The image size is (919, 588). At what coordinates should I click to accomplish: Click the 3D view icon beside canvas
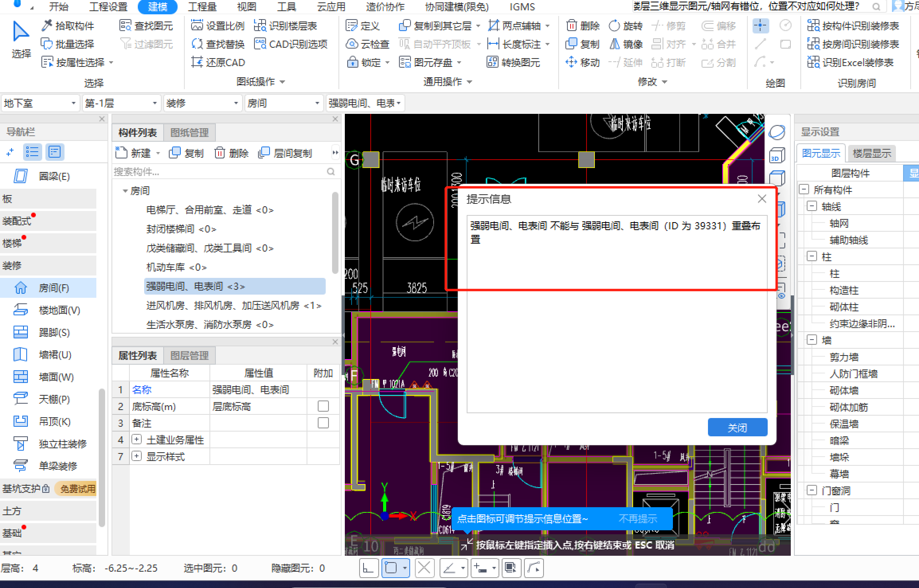point(777,155)
